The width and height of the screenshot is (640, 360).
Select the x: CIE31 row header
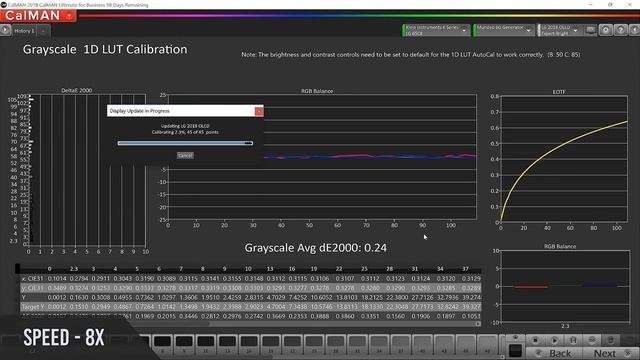tap(32, 278)
